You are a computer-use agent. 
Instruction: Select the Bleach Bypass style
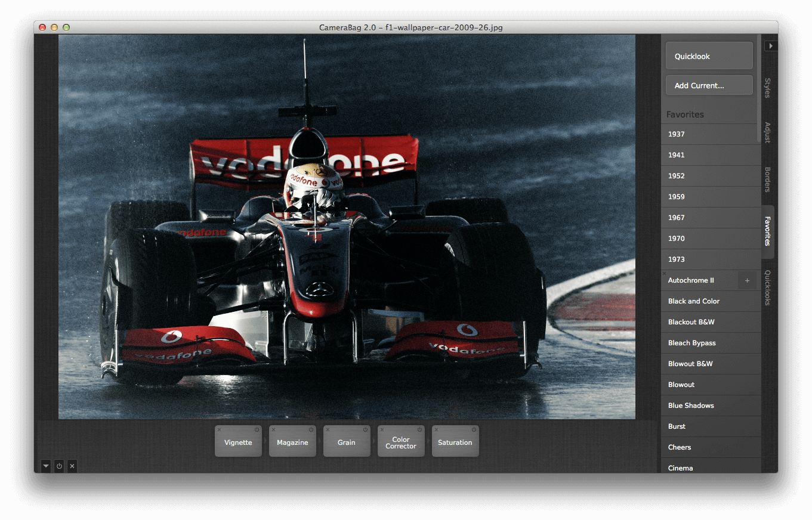[x=711, y=343]
